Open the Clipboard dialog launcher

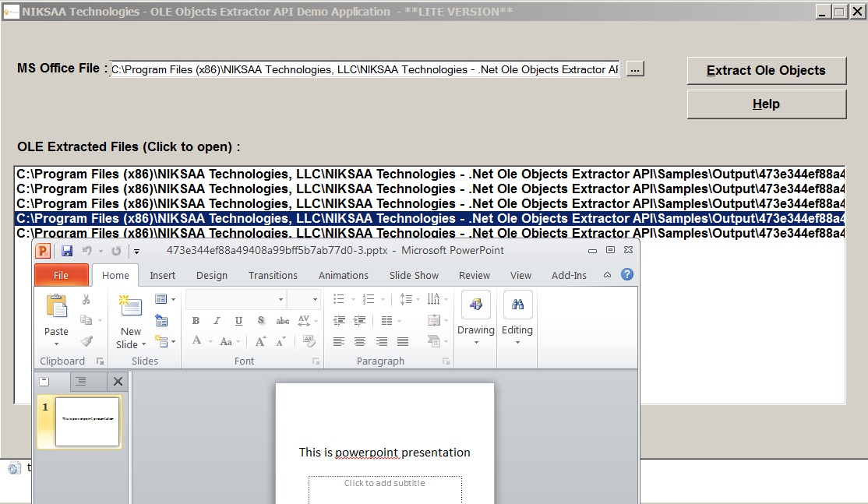[101, 361]
